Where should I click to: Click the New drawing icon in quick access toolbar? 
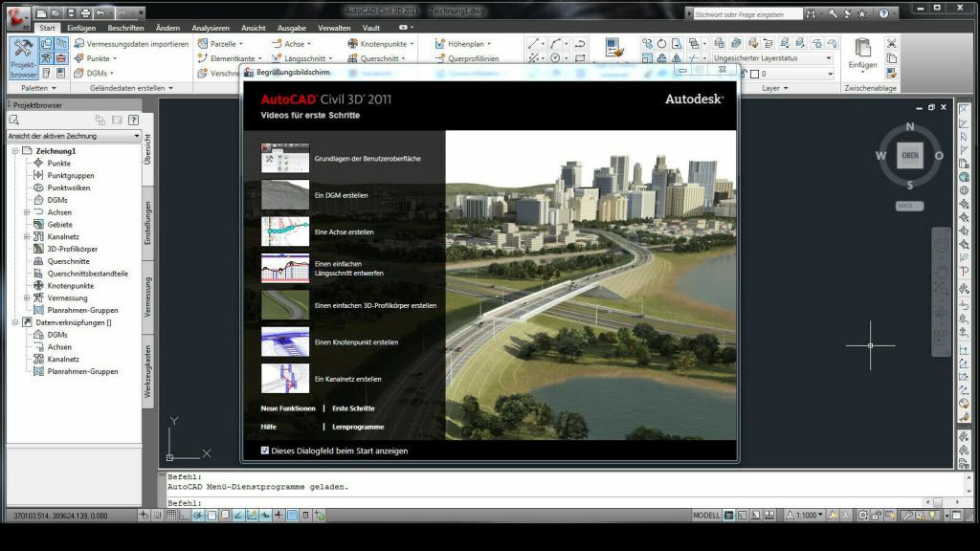point(41,12)
